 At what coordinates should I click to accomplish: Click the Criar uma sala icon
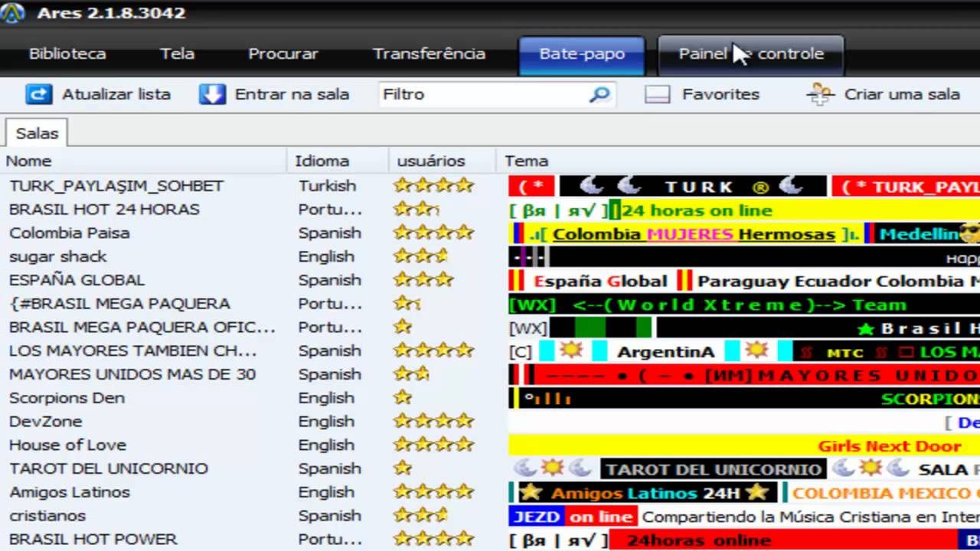[x=821, y=94]
